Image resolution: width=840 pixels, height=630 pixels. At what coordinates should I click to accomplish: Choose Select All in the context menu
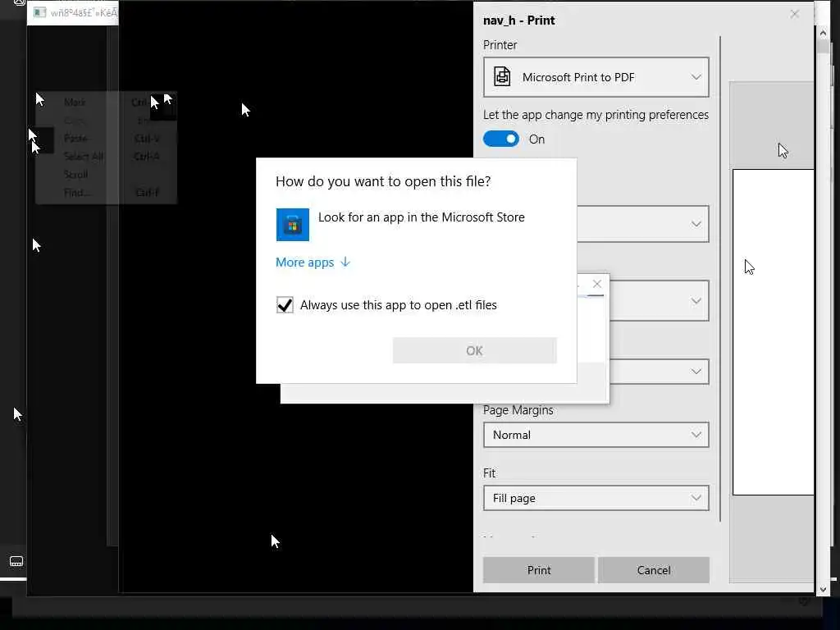[83, 157]
